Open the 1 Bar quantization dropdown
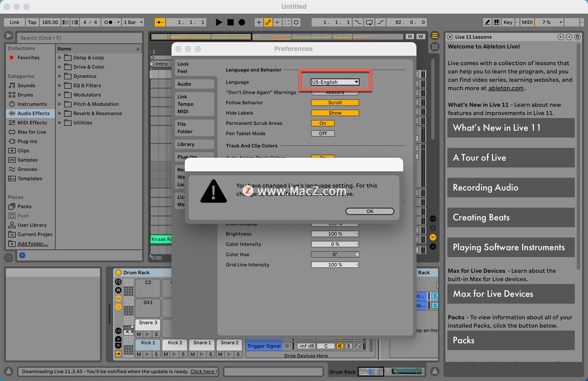 (x=133, y=22)
